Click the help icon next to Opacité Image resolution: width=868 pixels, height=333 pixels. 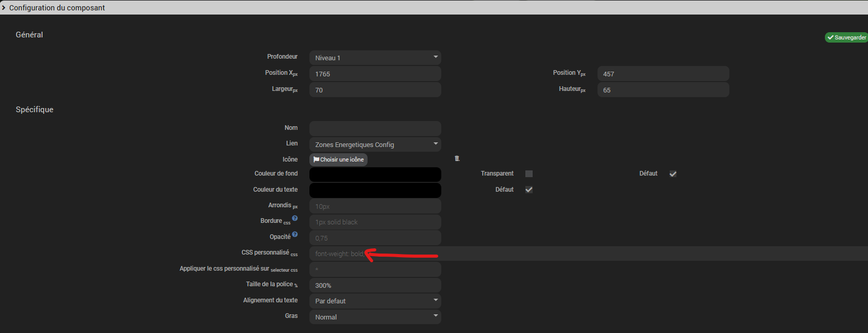tap(295, 235)
